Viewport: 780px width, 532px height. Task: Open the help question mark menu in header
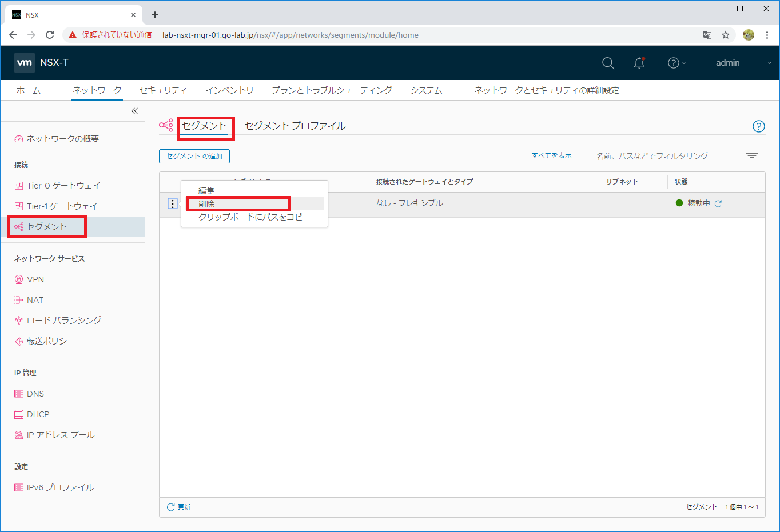(676, 63)
